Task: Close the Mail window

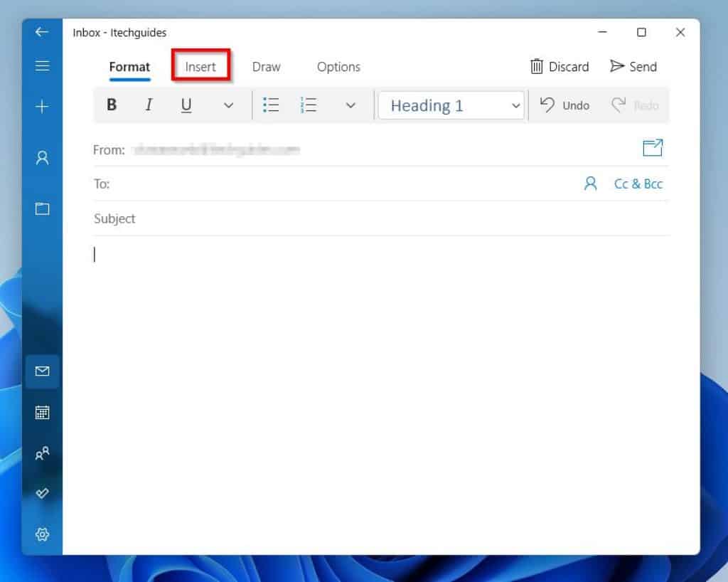Action: [x=680, y=32]
